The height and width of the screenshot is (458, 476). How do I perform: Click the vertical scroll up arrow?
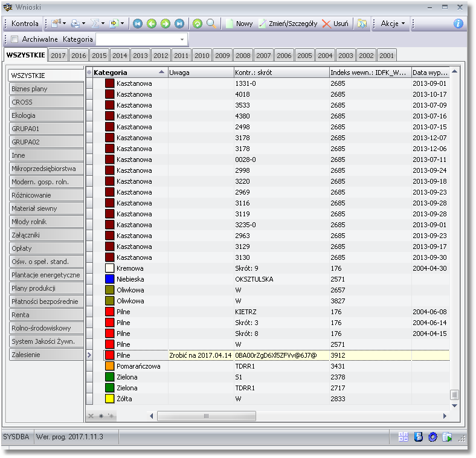point(454,72)
